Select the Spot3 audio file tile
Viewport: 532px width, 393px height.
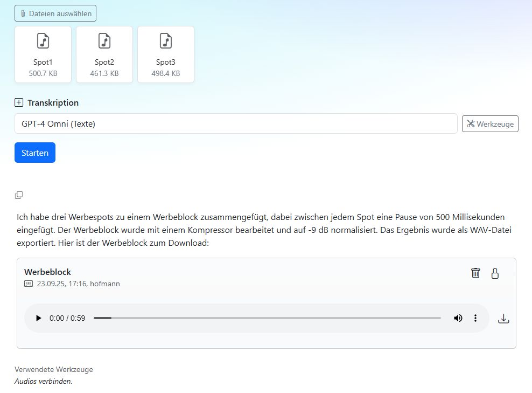coord(166,54)
